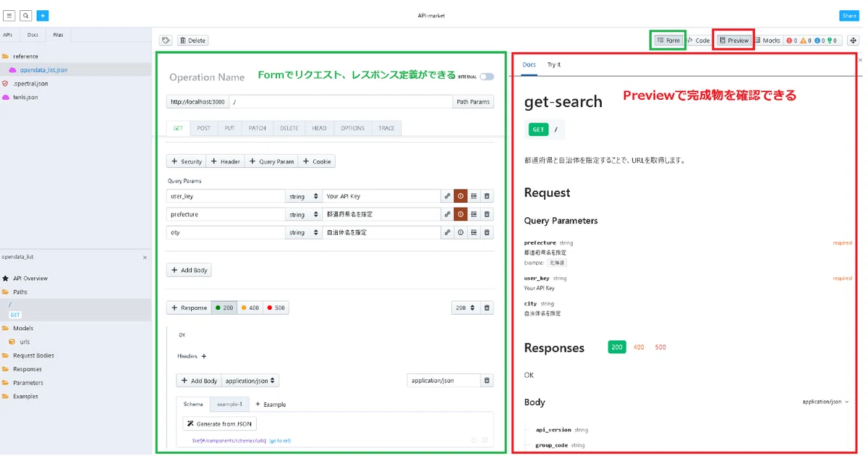The image size is (868, 456).
Task: Open type dropdown for user_key
Action: (304, 196)
